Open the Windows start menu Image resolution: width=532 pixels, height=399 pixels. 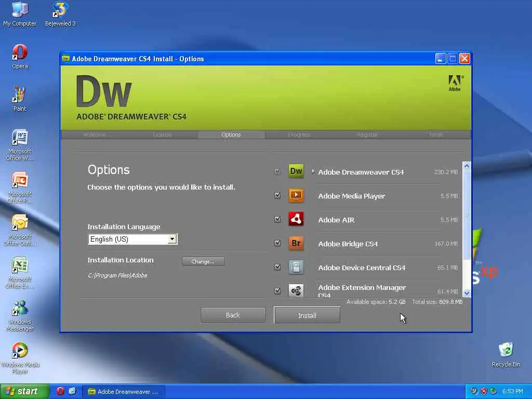25,391
